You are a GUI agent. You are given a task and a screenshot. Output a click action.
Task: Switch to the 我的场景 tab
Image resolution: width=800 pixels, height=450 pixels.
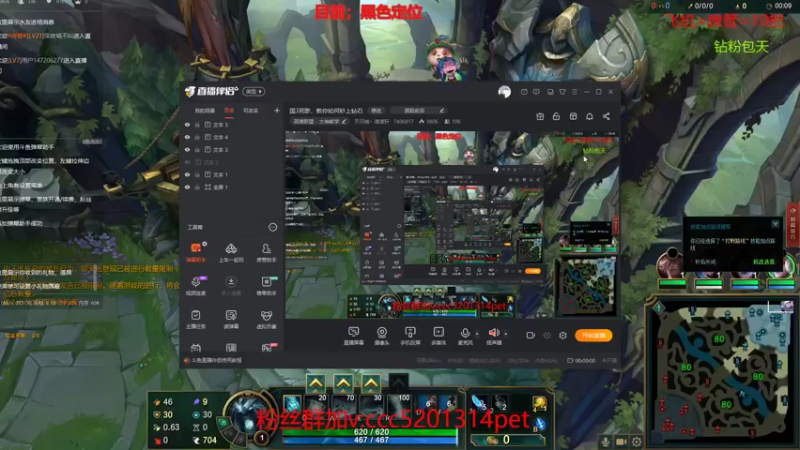click(x=205, y=111)
